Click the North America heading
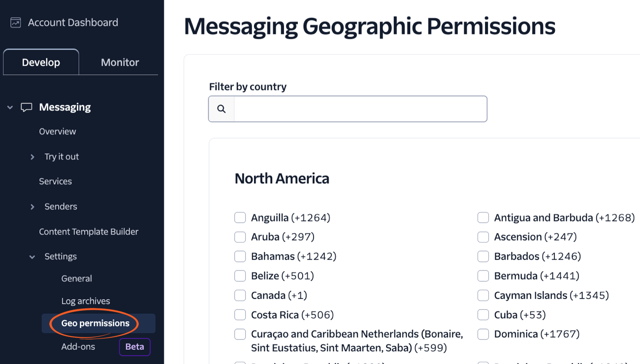 click(x=282, y=178)
